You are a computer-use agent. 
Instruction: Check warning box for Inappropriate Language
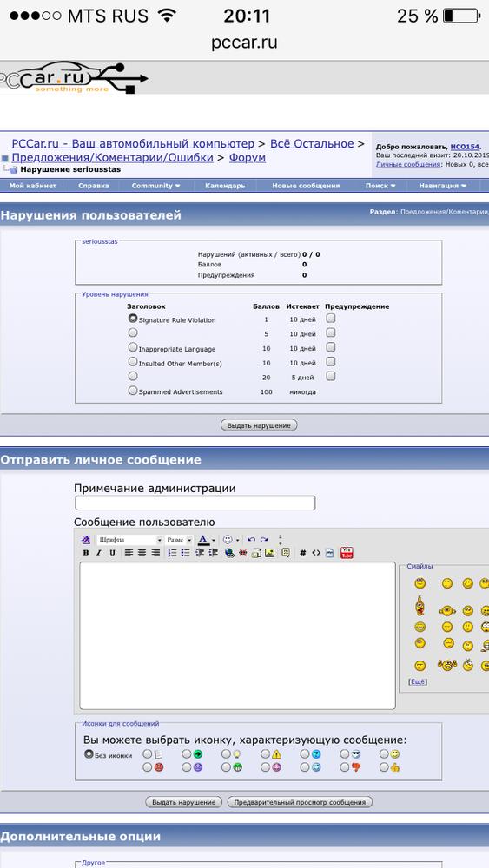tap(331, 347)
